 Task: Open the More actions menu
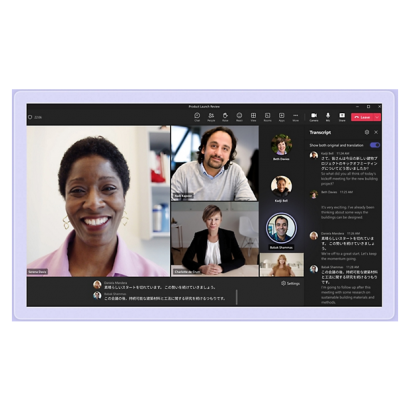(x=296, y=117)
